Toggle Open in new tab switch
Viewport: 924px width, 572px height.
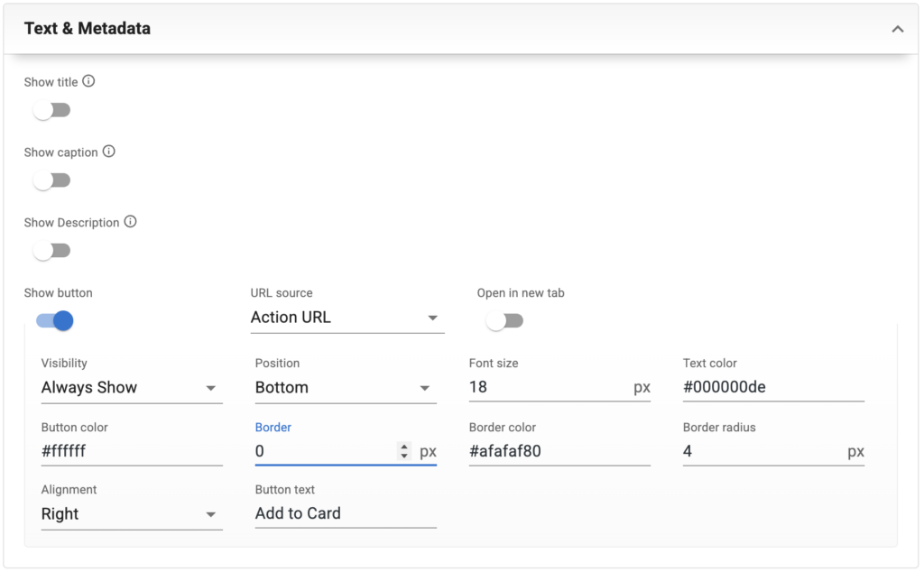pyautogui.click(x=504, y=320)
